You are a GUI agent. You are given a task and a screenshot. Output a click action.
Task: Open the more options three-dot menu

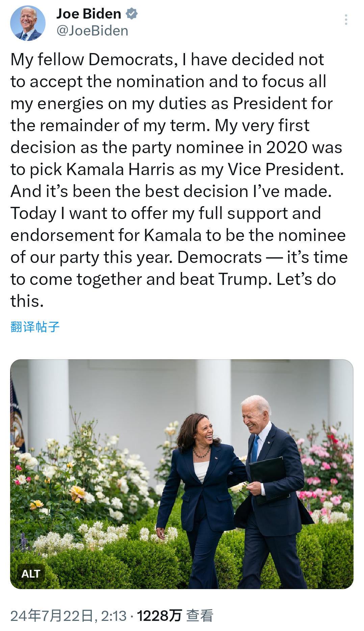pyautogui.click(x=346, y=20)
